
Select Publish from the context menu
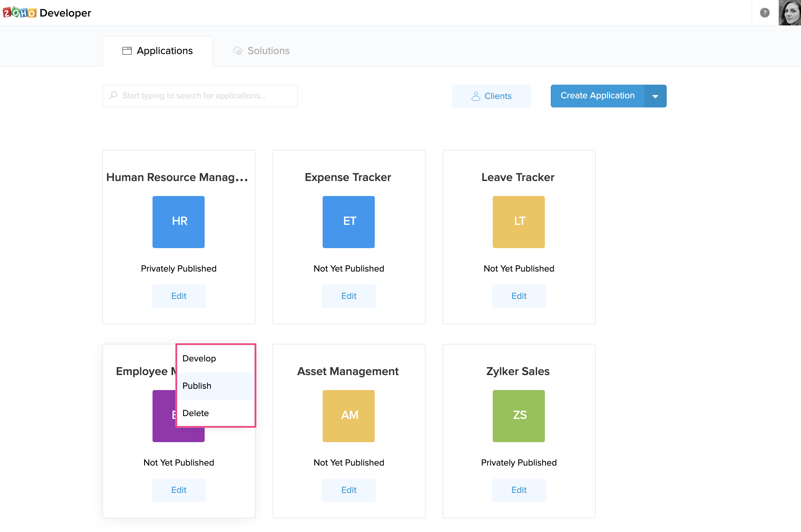point(196,386)
